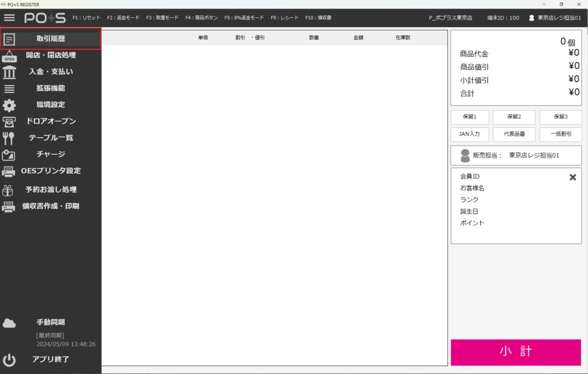588x374 pixels.
Task: Click the 取引履歴 receipt icon
Action: pyautogui.click(x=9, y=39)
